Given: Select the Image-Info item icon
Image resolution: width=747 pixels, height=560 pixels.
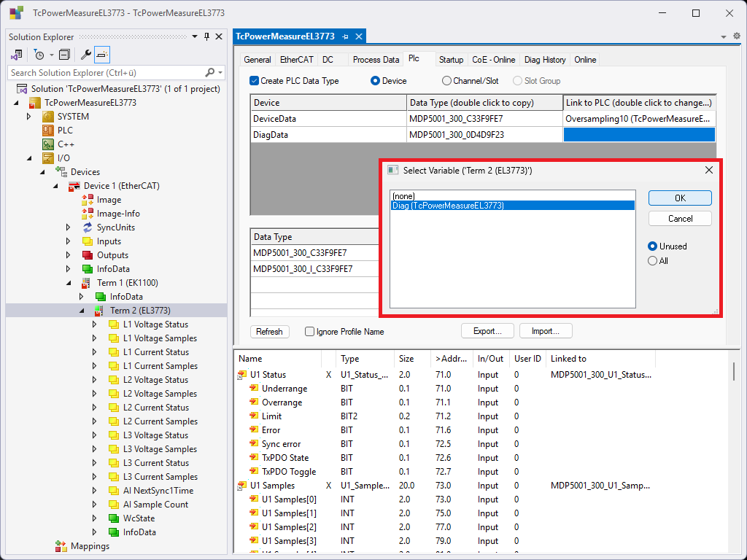Looking at the screenshot, I should point(88,214).
